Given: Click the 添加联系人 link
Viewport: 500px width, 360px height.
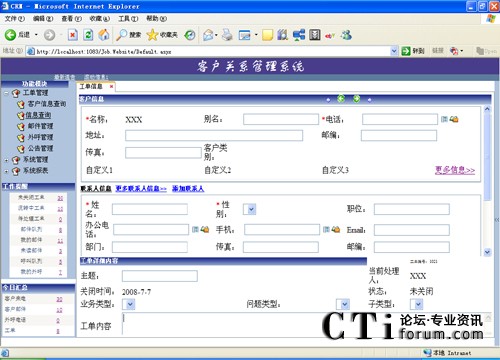Looking at the screenshot, I should pos(188,189).
